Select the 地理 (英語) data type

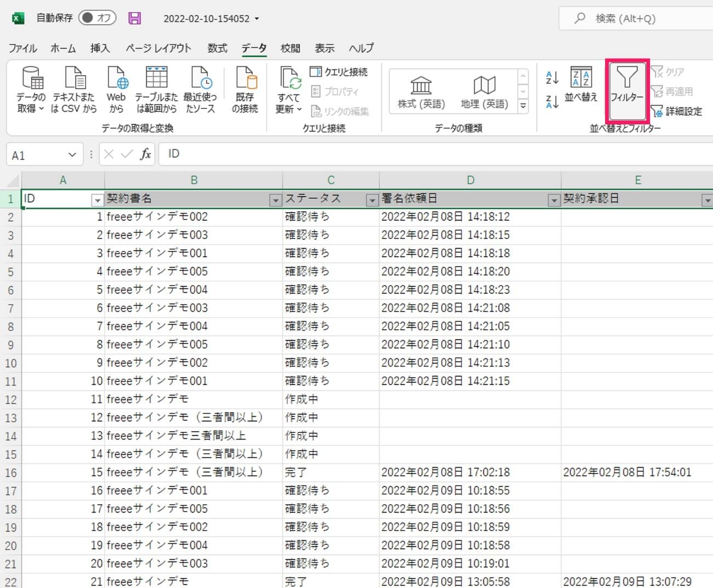pos(484,92)
